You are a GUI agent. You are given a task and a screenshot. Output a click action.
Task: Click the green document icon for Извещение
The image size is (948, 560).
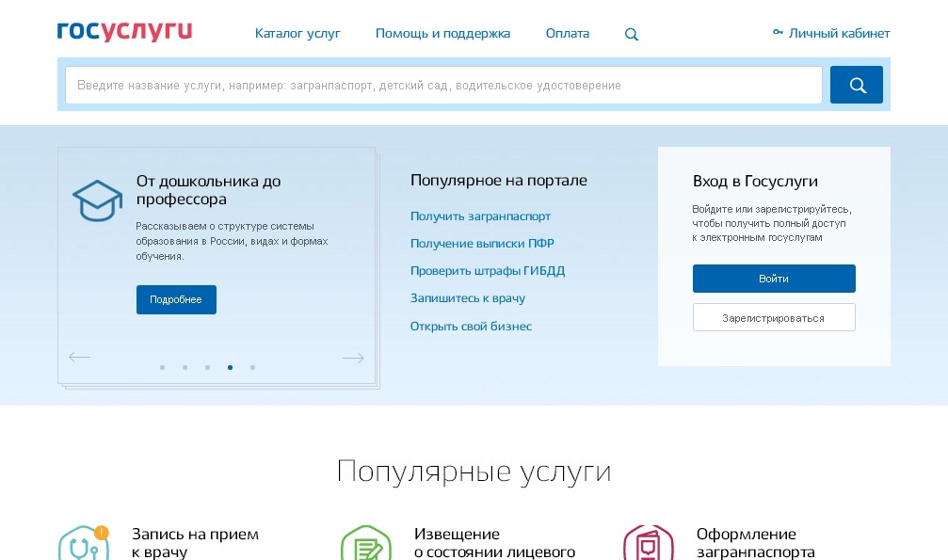366,543
